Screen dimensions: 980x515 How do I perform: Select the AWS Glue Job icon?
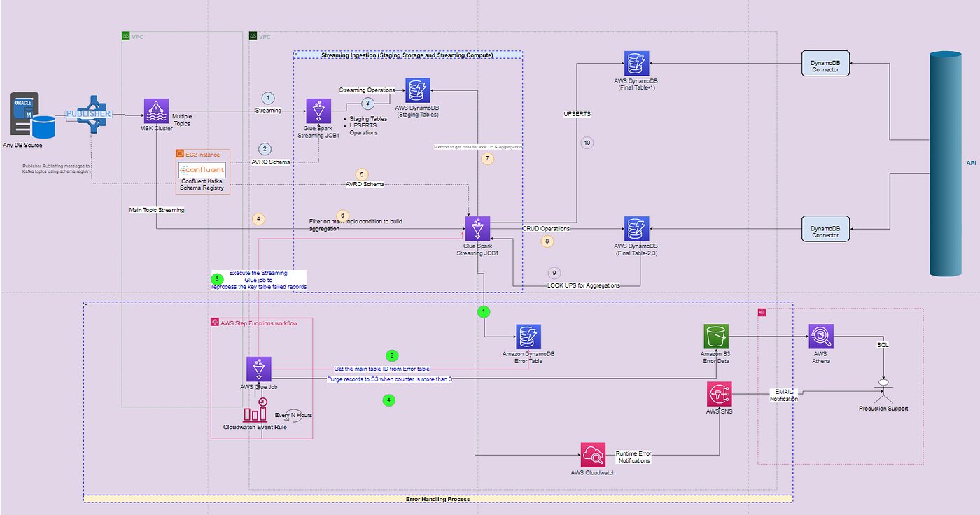258,369
